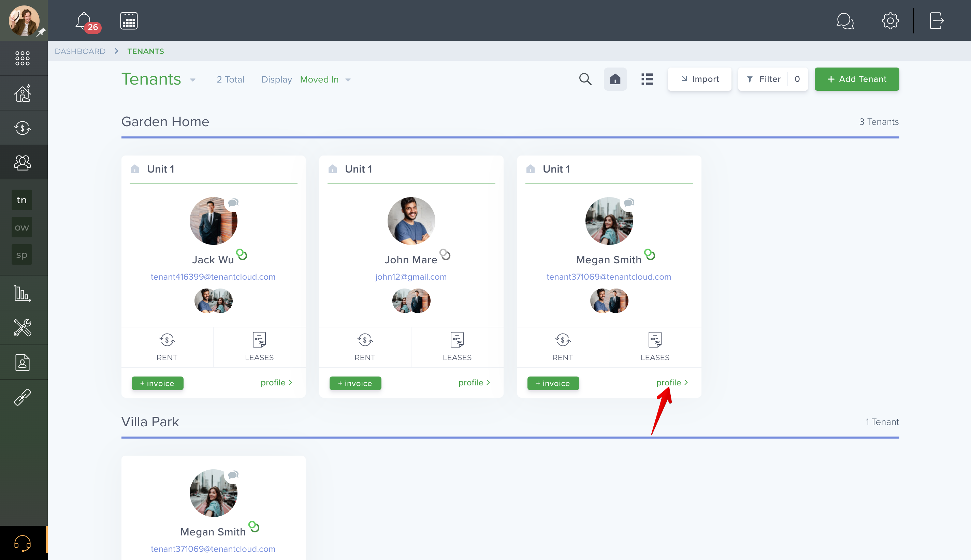
Task: Add invoice for Megan Smith
Action: (553, 383)
